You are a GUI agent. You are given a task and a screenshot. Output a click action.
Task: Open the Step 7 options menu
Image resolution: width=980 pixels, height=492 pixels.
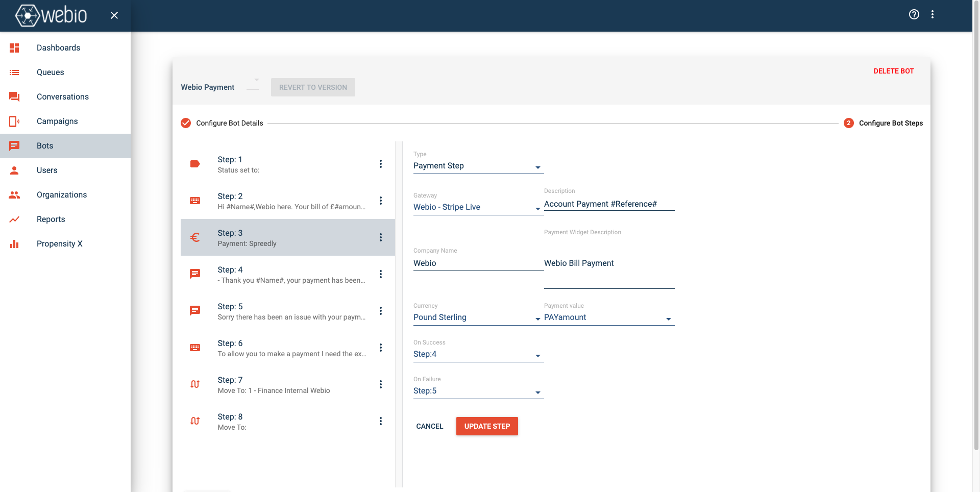tap(381, 384)
